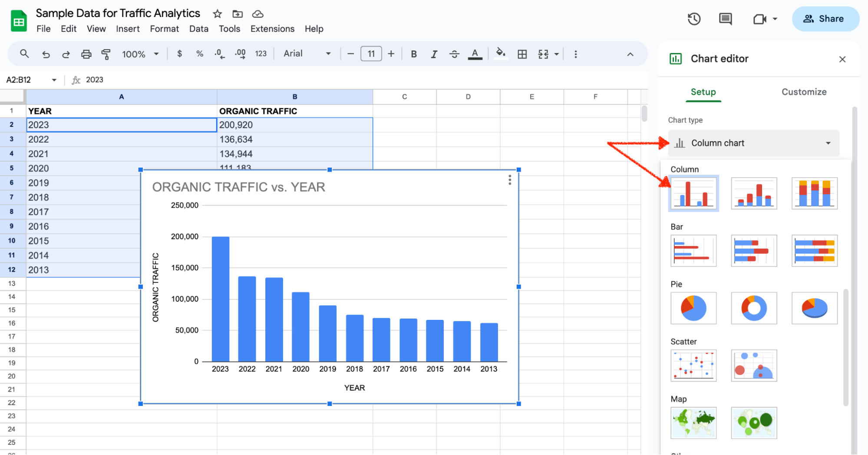
Task: Open the comments panel
Action: pos(725,19)
